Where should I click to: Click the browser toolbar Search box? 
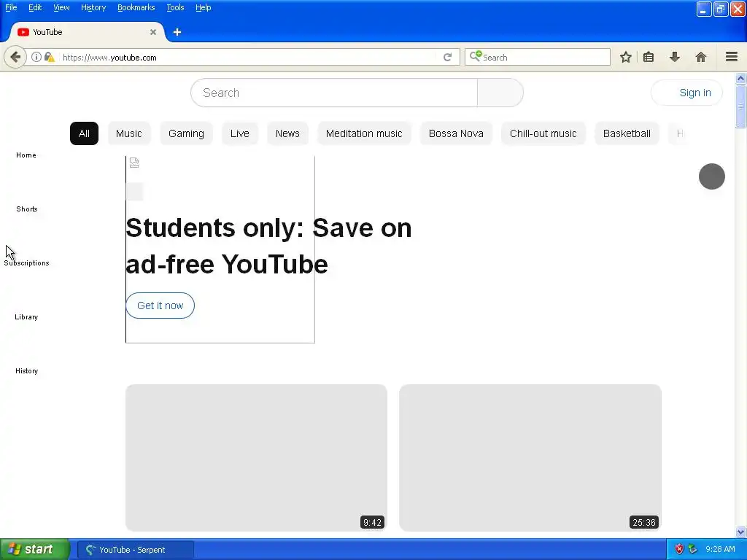pos(538,57)
